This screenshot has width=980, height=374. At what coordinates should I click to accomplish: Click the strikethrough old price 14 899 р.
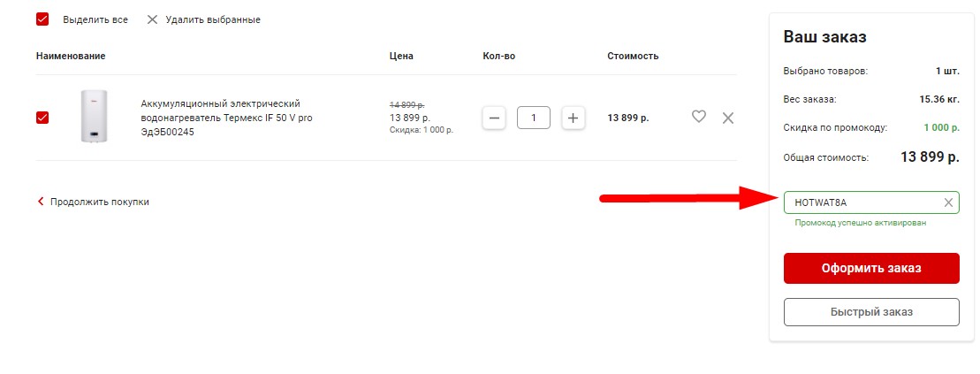(x=406, y=105)
